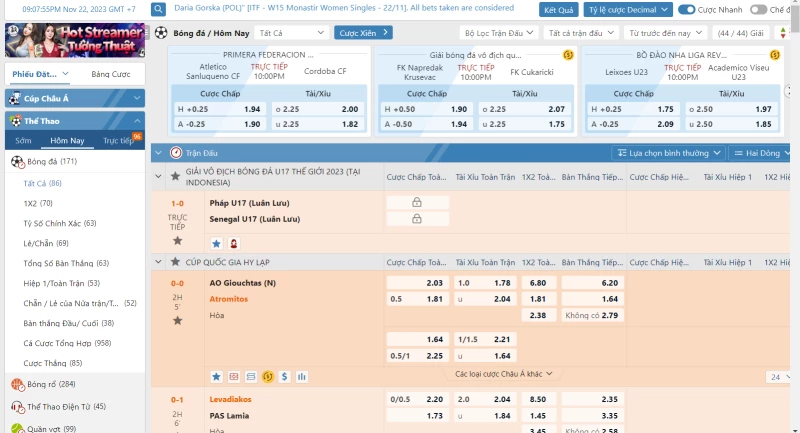800x433 pixels.
Task: Open Tổng Số Bàn Thắng (63) in sidebar
Action: click(x=66, y=263)
